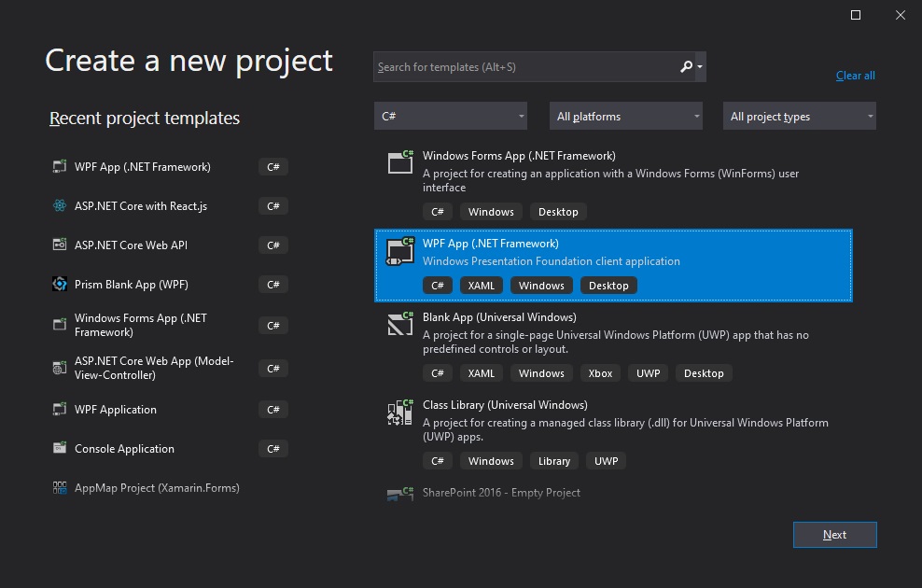Click the SharePoint 2016 Empty Project icon
This screenshot has width=922, height=588.
click(400, 494)
